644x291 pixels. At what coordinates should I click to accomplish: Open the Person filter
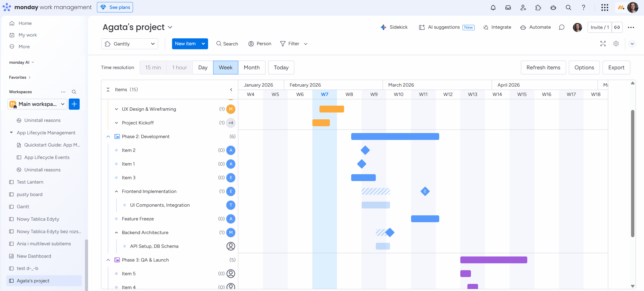(260, 44)
